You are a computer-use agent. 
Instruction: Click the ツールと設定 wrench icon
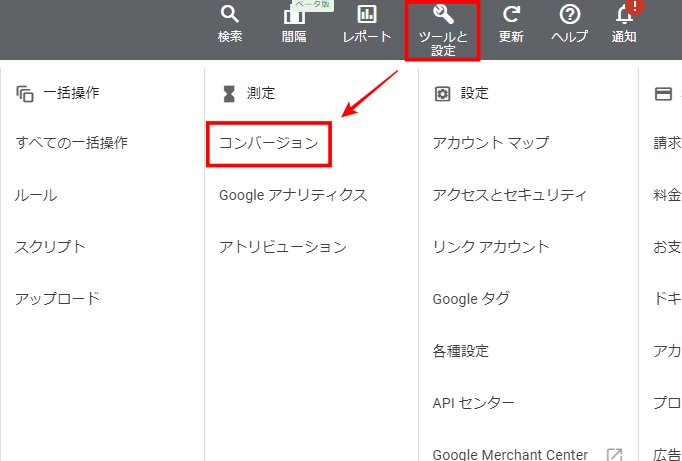pos(444,15)
